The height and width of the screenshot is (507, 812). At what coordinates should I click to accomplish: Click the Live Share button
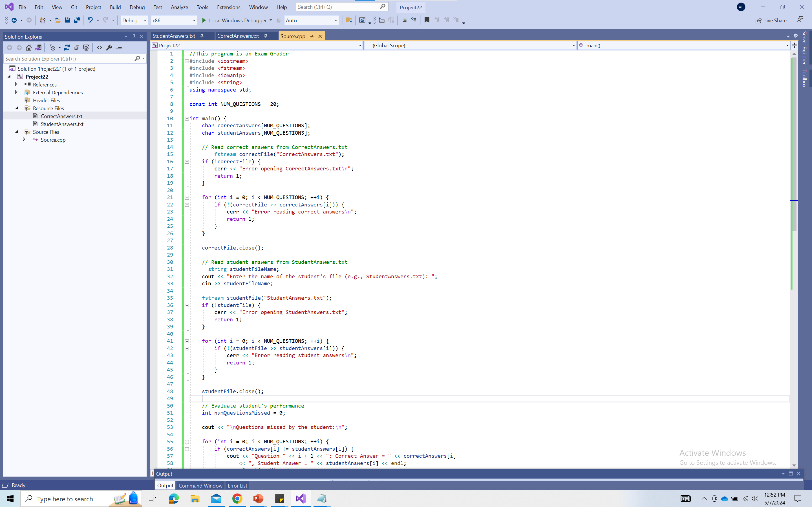point(771,20)
